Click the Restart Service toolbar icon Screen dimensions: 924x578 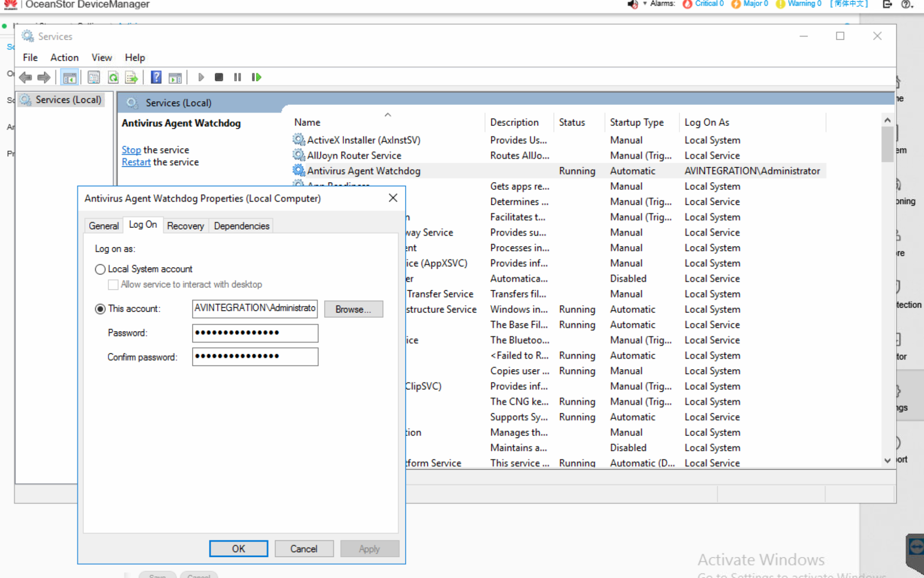[x=256, y=77]
